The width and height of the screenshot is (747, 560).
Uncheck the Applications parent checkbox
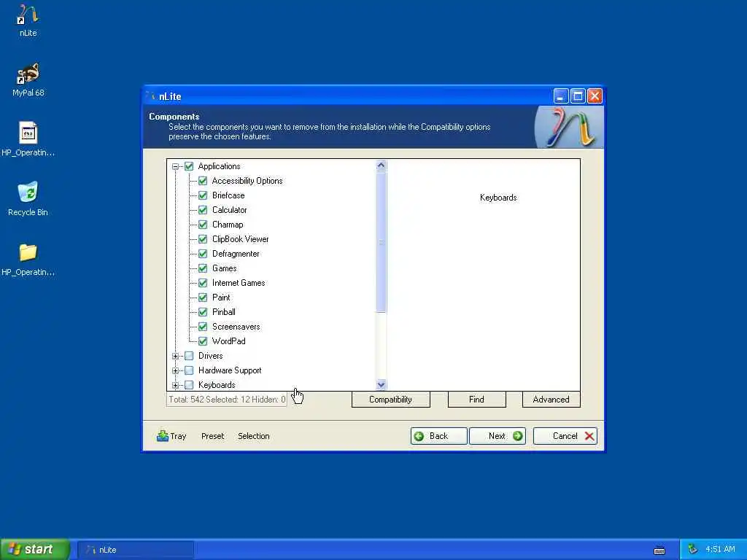coord(189,166)
